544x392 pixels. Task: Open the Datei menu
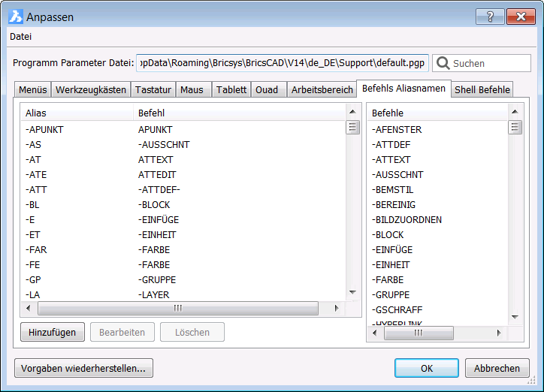[x=21, y=36]
